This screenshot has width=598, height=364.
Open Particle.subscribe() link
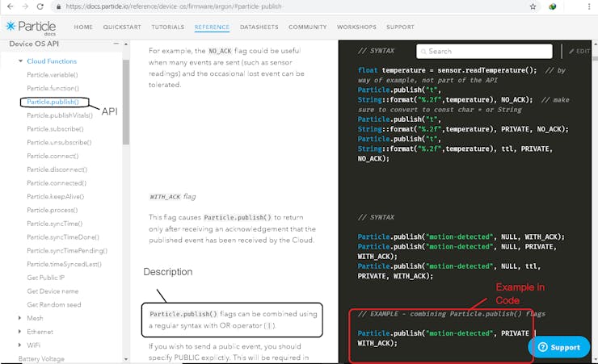[55, 128]
